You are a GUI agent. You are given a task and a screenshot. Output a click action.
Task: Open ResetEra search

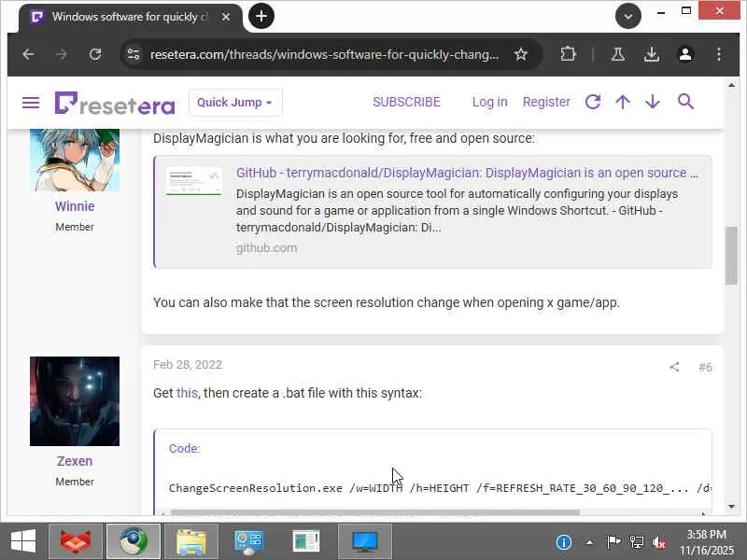(x=685, y=102)
